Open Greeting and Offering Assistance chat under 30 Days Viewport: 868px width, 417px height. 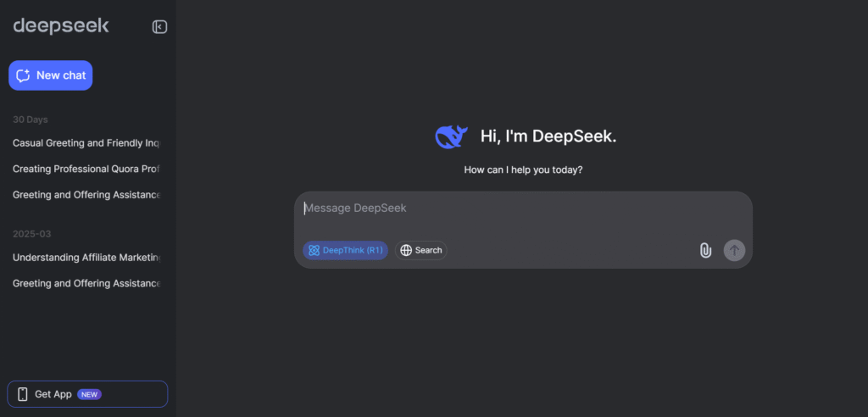(x=87, y=195)
